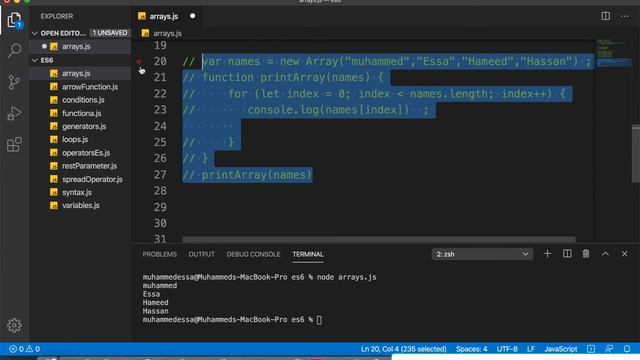Image resolution: width=640 pixels, height=360 pixels.
Task: Click the 1 Unsaved badge
Action: click(x=110, y=33)
